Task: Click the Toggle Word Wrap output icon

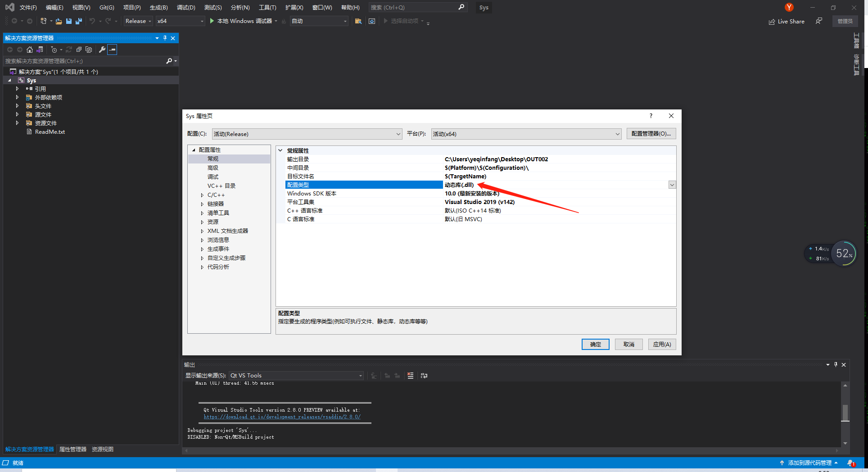Action: [424, 375]
